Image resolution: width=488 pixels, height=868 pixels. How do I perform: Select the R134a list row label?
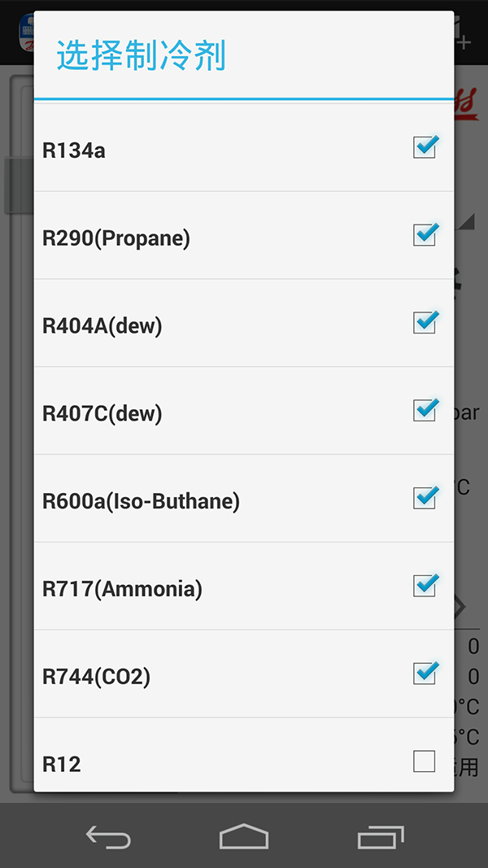(x=73, y=150)
